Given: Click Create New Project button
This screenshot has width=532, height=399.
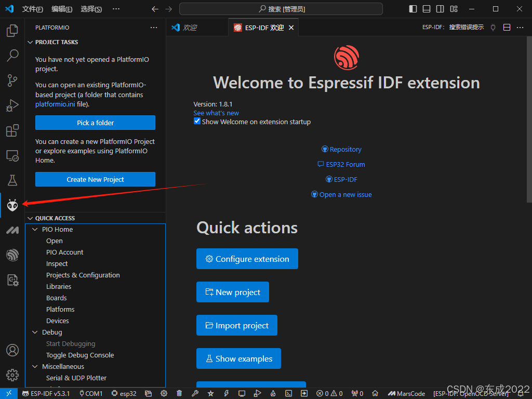Looking at the screenshot, I should pos(96,179).
